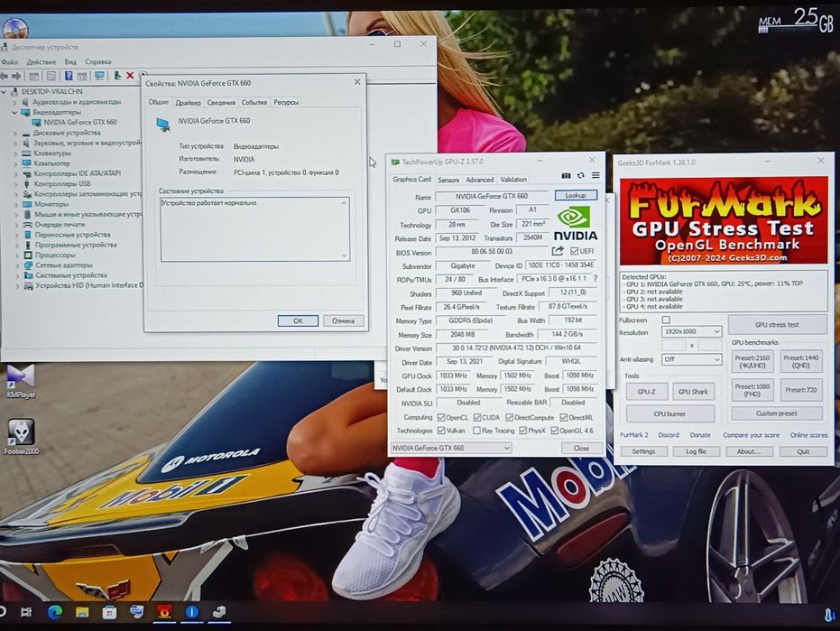This screenshot has width=840, height=631.
Task: Click the show/hide console tree toolbar icon
Action: [x=33, y=76]
